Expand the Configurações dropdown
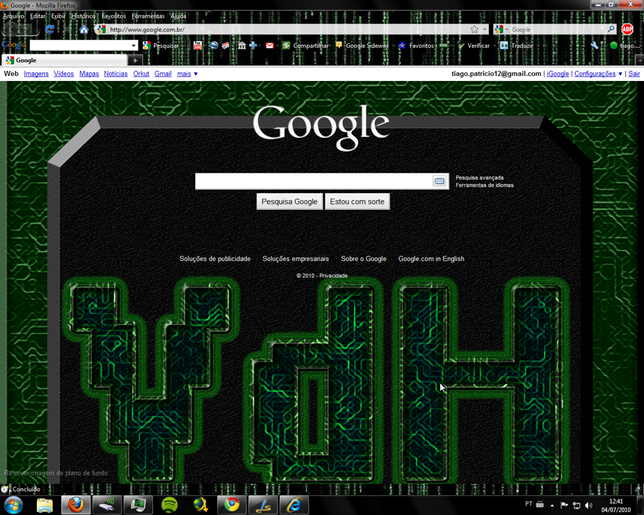Screen dimensions: 644x515 [x=598, y=74]
